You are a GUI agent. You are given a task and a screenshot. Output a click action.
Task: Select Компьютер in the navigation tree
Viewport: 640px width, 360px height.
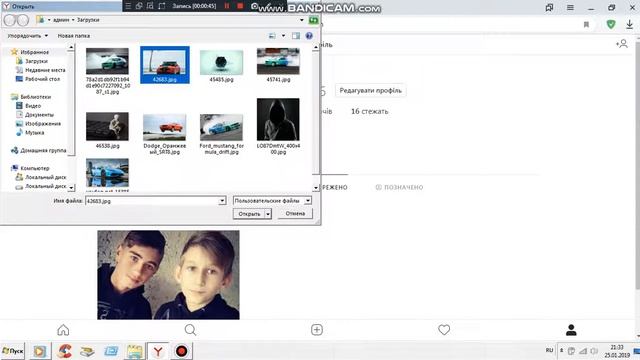[x=34, y=168]
